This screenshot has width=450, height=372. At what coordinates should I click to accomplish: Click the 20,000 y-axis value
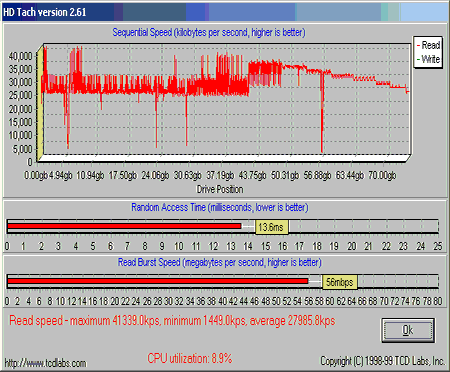[20, 109]
